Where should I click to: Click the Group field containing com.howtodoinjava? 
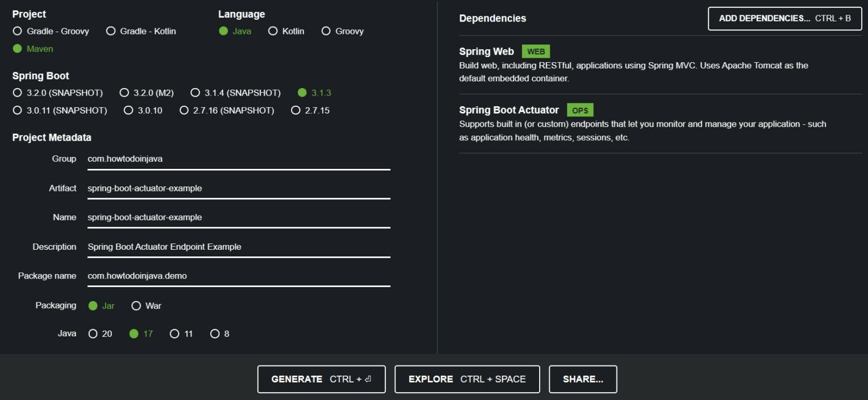pos(237,159)
